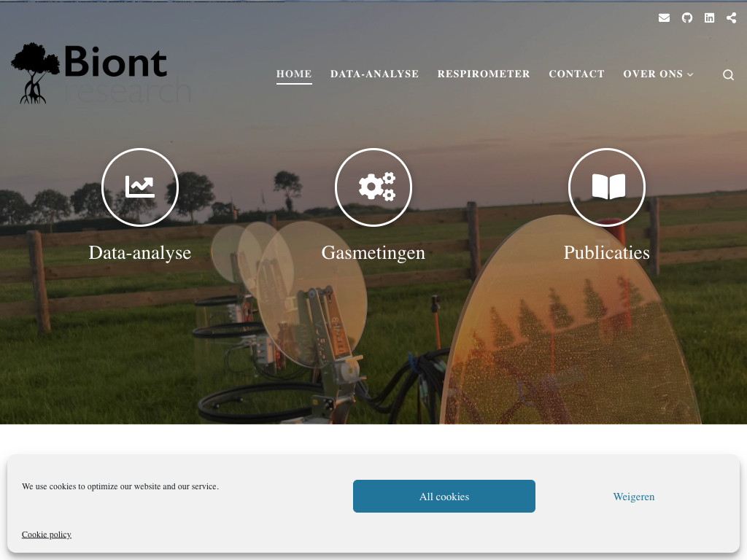This screenshot has height=560, width=747.
Task: Open the search magnifier icon
Action: click(x=728, y=75)
